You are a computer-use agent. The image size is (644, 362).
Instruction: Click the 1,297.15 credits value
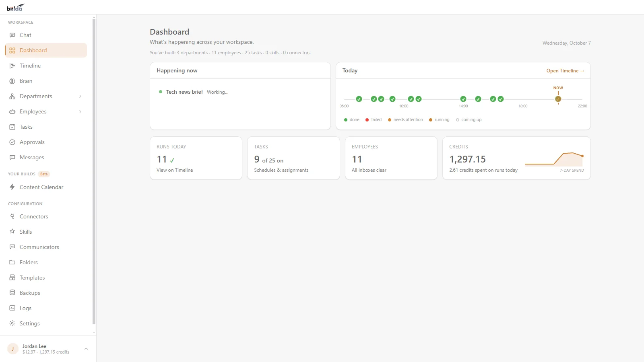point(467,159)
